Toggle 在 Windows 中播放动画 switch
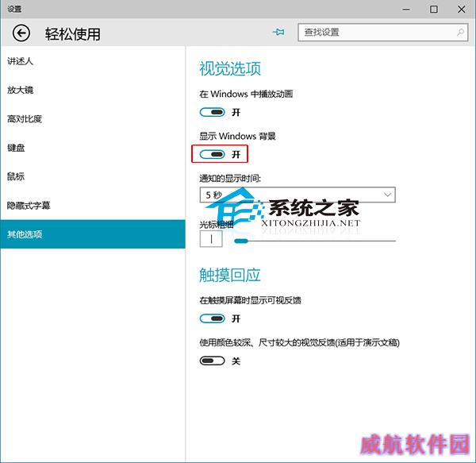The width and height of the screenshot is (476, 463). (x=212, y=113)
